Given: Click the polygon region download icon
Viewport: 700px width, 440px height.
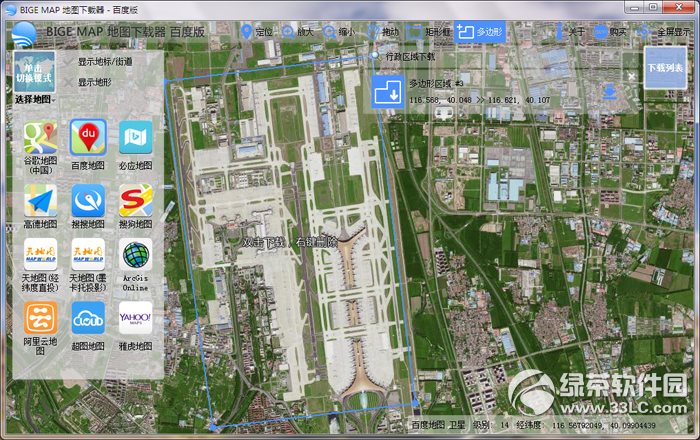Looking at the screenshot, I should point(388,91).
